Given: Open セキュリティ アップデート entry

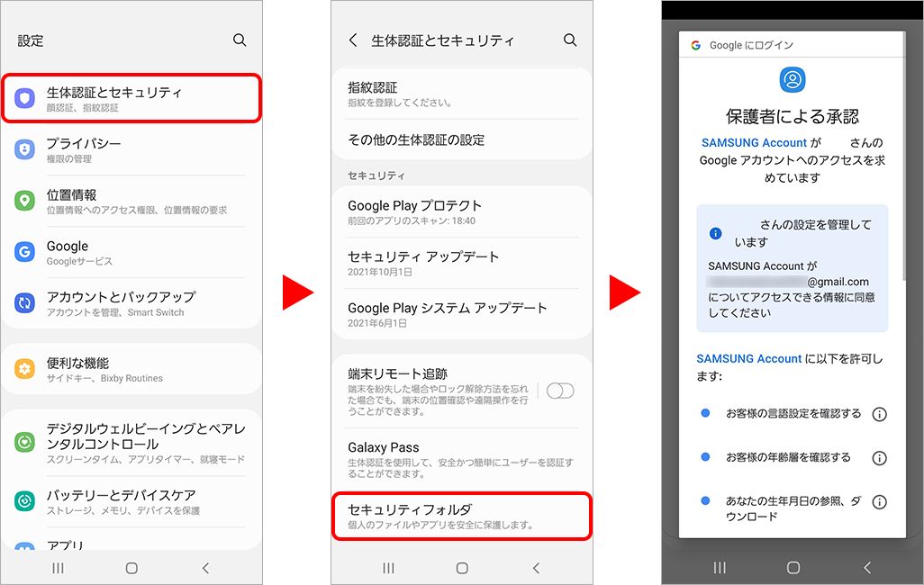Looking at the screenshot, I should pyautogui.click(x=462, y=264).
